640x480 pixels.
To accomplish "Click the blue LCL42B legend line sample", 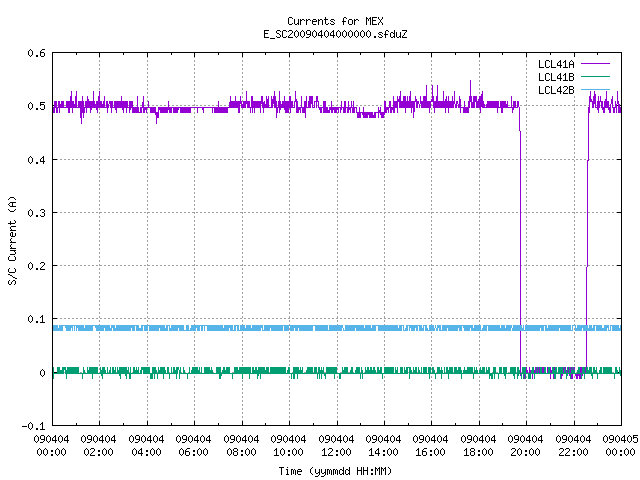I will 595,89.
